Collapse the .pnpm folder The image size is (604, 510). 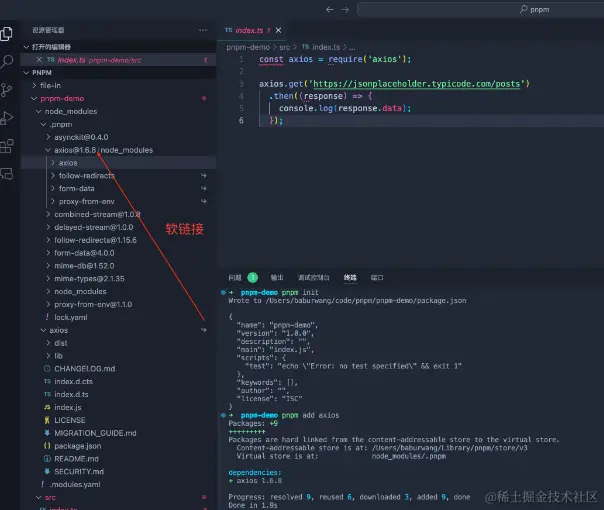coord(118,124)
